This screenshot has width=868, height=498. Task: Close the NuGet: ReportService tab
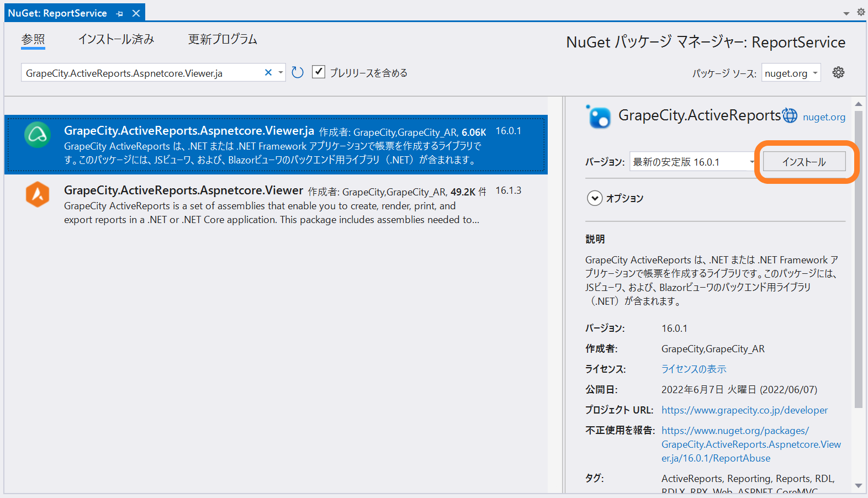(136, 13)
